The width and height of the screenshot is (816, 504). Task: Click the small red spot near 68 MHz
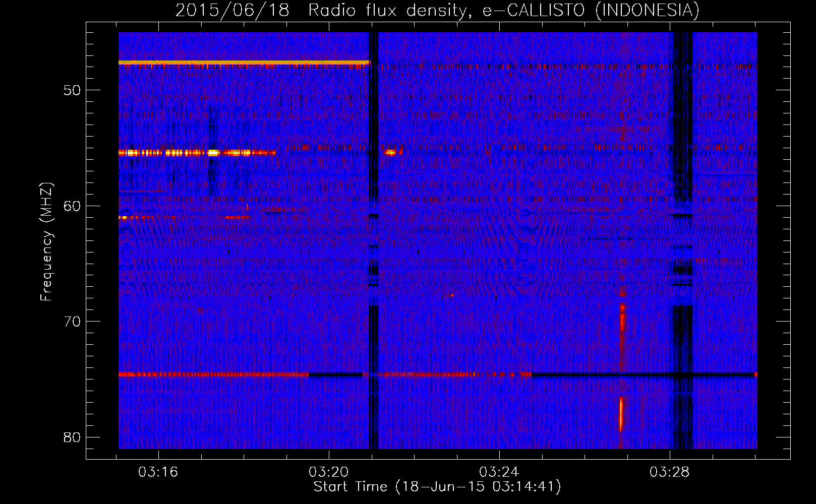pyautogui.click(x=452, y=295)
